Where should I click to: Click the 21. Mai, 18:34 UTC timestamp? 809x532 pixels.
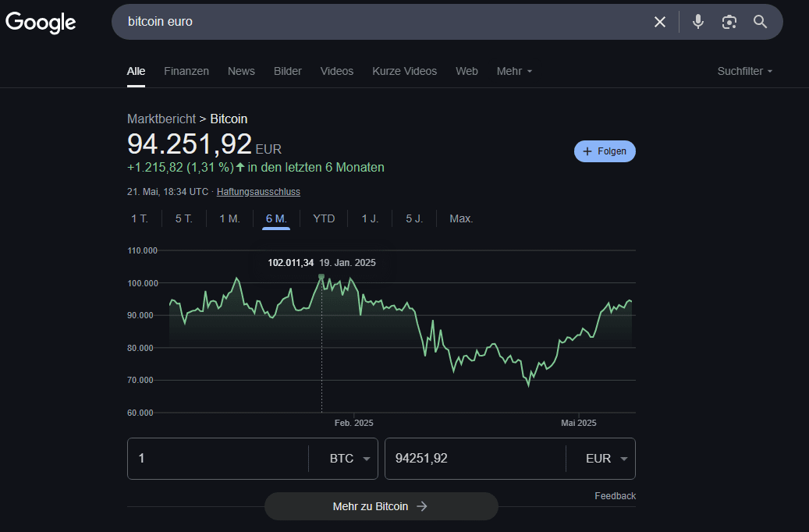coord(168,191)
